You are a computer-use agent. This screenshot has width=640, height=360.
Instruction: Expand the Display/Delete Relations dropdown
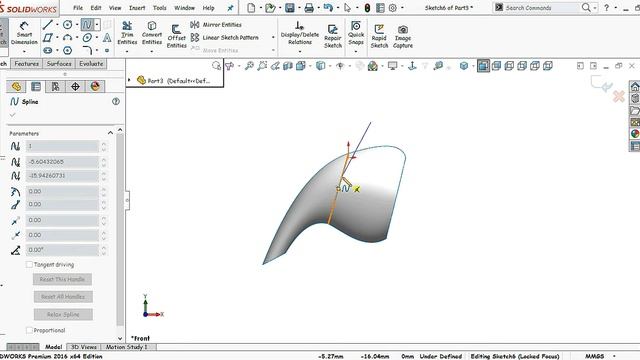click(x=300, y=51)
